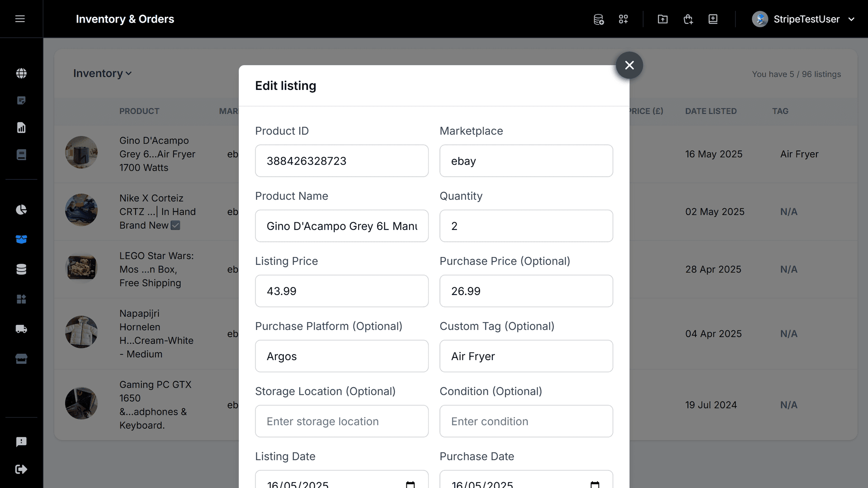Open the feedback chat icon near sidebar bottom
Screen dimensions: 868x488
(21, 441)
